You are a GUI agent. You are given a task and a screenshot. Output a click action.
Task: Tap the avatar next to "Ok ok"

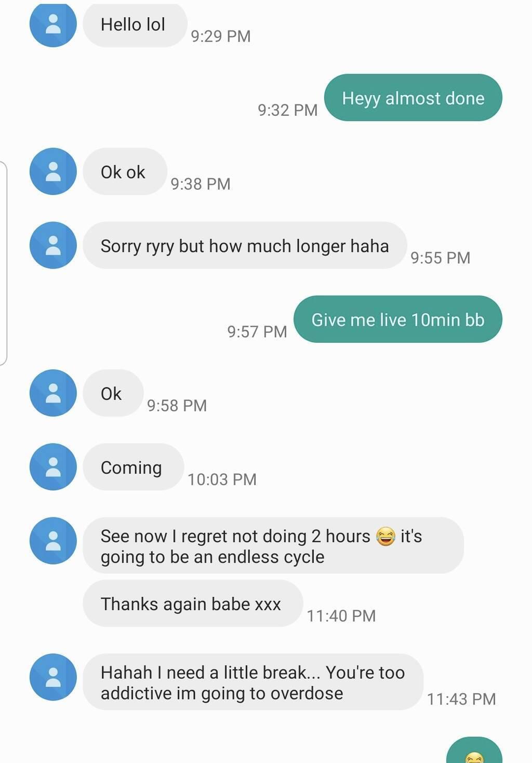[53, 171]
